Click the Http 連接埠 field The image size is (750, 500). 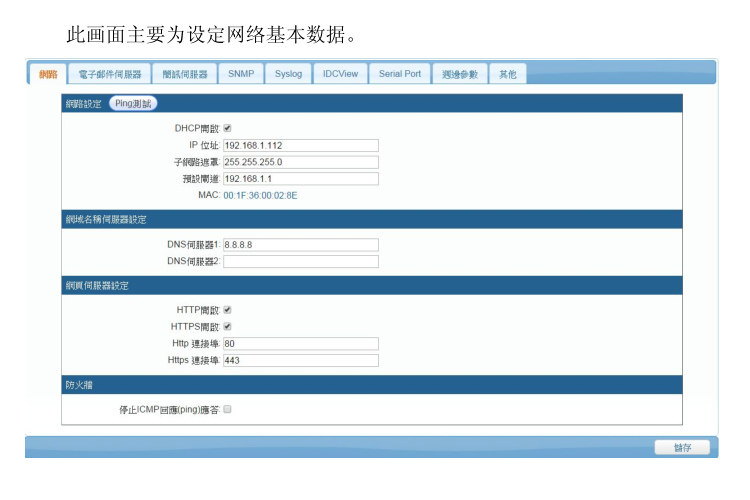301,344
